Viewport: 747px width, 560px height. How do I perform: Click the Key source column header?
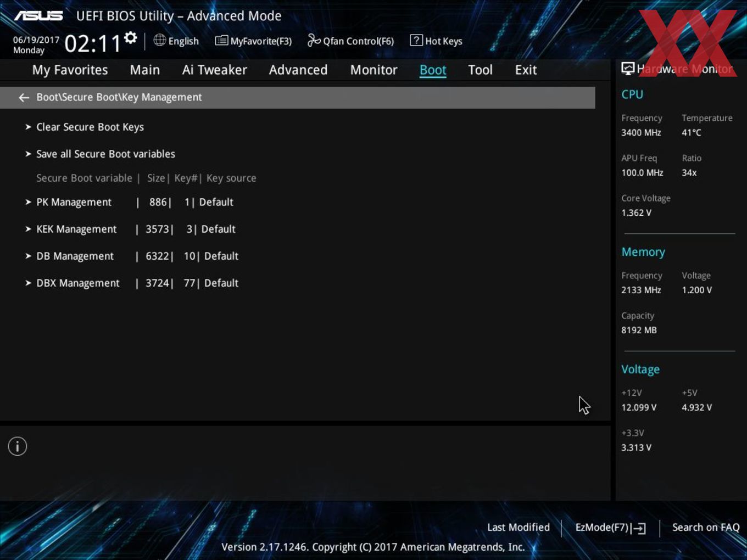pos(231,178)
